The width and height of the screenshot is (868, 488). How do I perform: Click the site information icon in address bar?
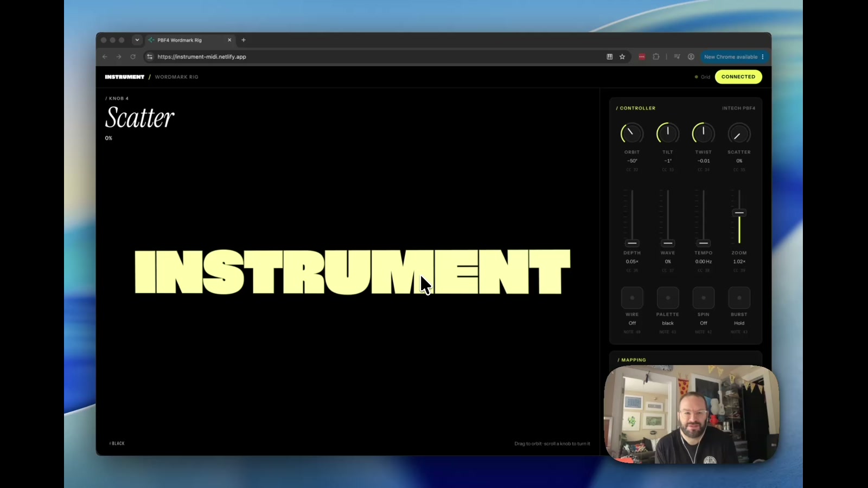150,56
